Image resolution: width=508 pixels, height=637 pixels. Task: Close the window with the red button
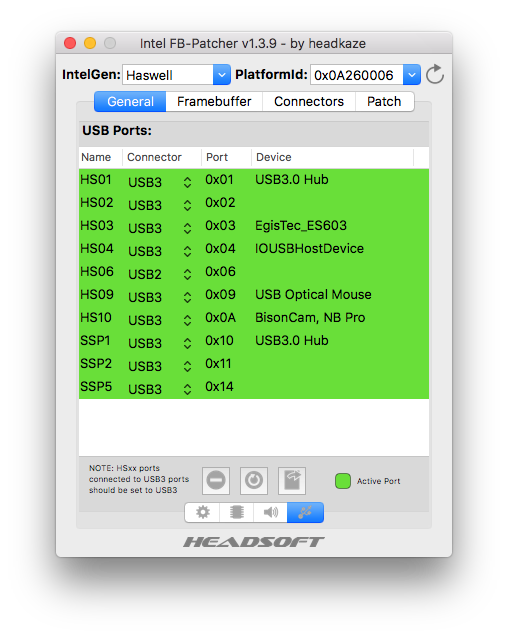(70, 43)
